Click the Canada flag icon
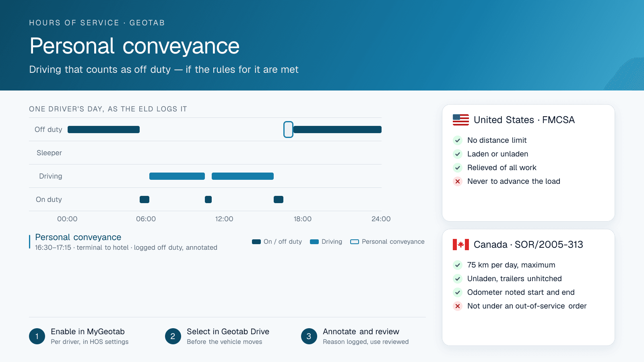Screen dimensions: 644x362 coord(461,245)
